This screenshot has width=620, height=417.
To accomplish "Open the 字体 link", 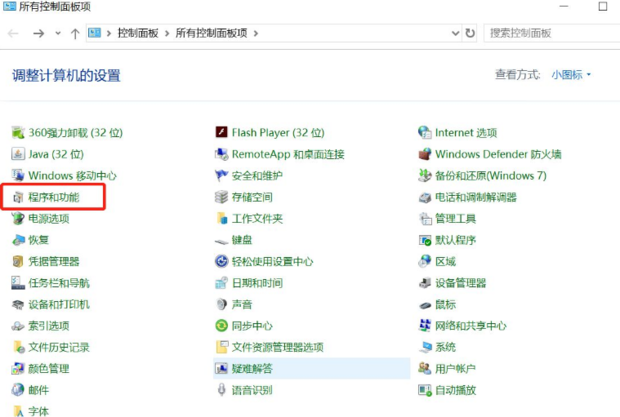I will [x=38, y=411].
